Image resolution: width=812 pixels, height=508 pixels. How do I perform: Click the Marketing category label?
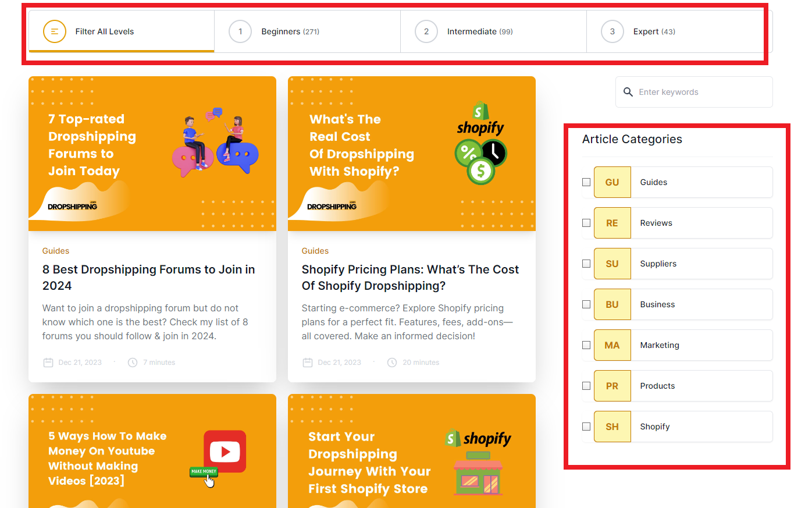(x=660, y=345)
